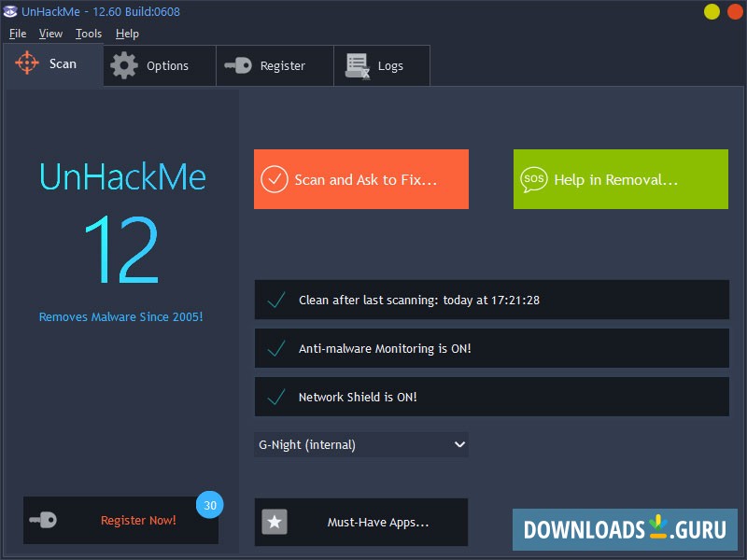
Task: Click checkmark next to Network Shield
Action: [x=276, y=397]
